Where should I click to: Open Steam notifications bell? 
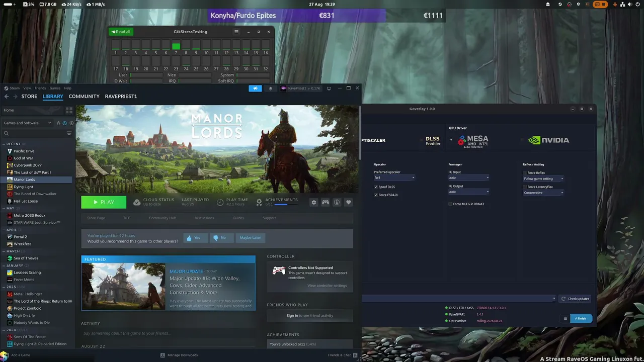point(270,88)
